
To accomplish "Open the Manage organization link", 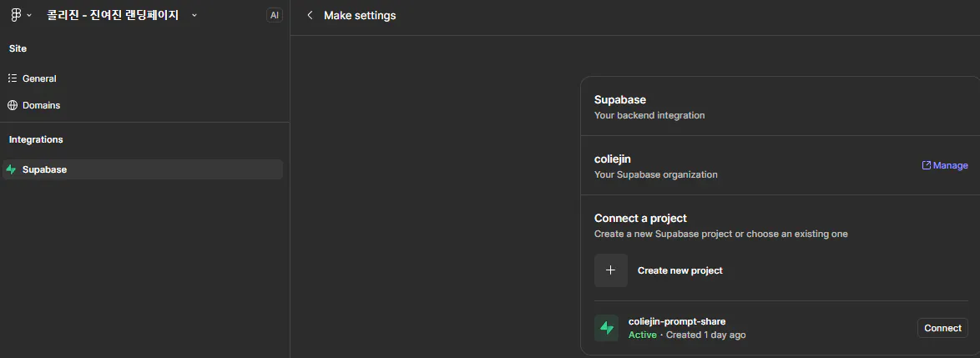I will pyautogui.click(x=950, y=165).
